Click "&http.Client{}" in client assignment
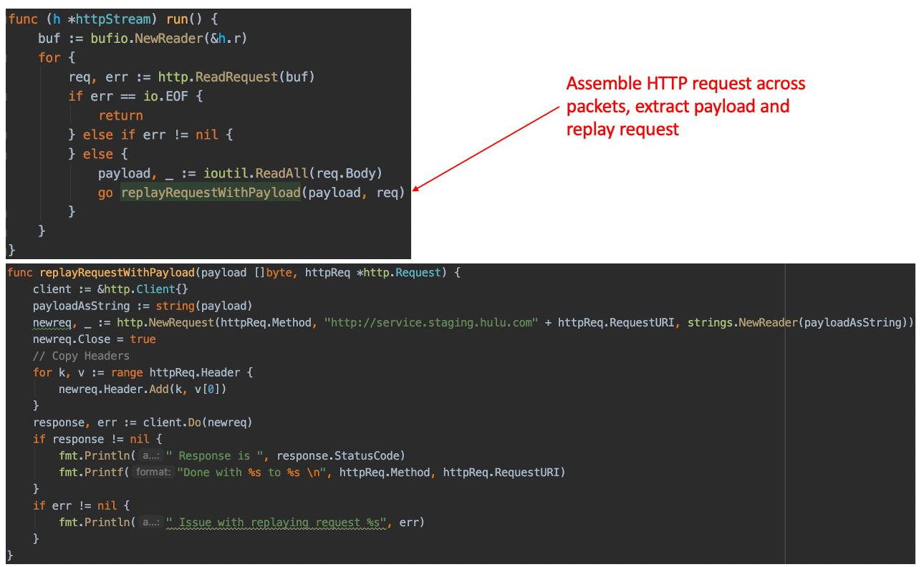Screen dimensions: 924x567 coord(143,289)
